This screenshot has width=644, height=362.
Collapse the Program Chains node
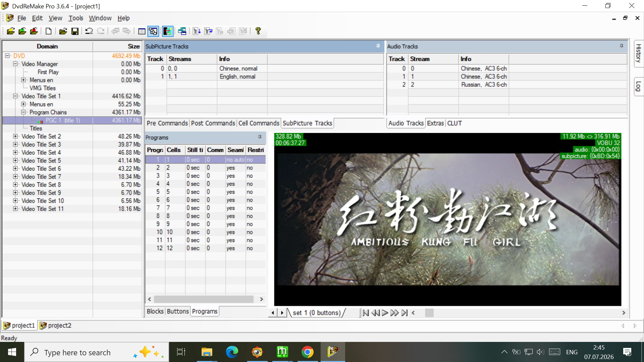(23, 112)
